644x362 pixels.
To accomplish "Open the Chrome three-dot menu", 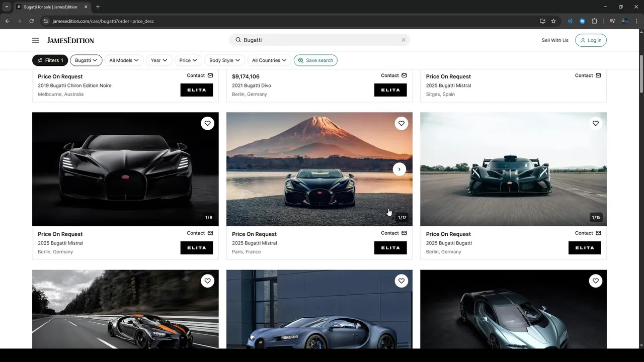I will 636,21.
